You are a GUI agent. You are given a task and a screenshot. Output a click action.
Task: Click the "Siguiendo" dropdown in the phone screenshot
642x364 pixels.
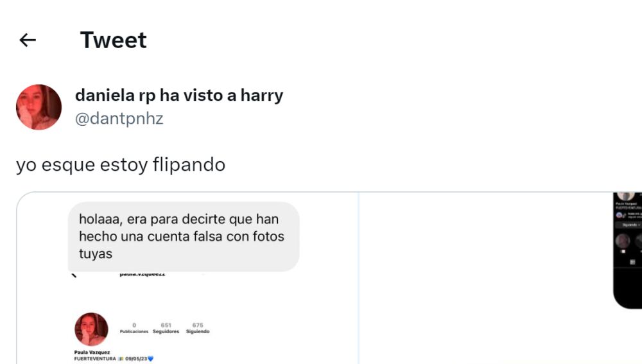pos(629,225)
